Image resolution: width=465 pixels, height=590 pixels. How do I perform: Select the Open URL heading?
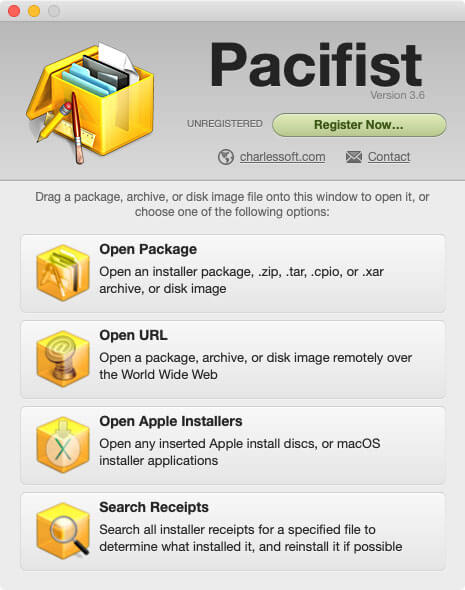(x=133, y=335)
